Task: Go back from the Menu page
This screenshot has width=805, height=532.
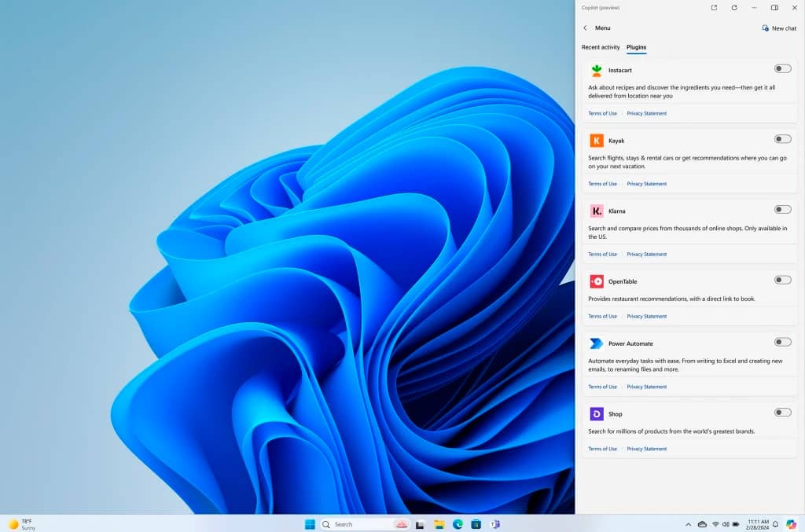Action: tap(585, 28)
